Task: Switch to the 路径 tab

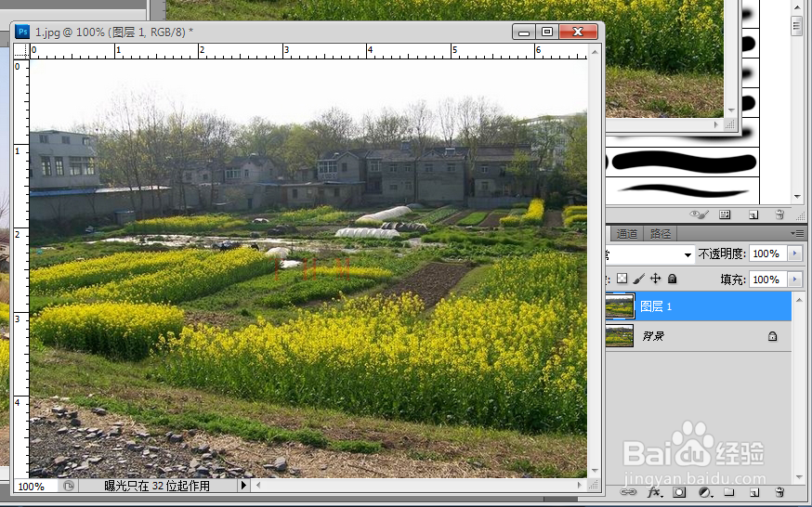Action: point(661,234)
